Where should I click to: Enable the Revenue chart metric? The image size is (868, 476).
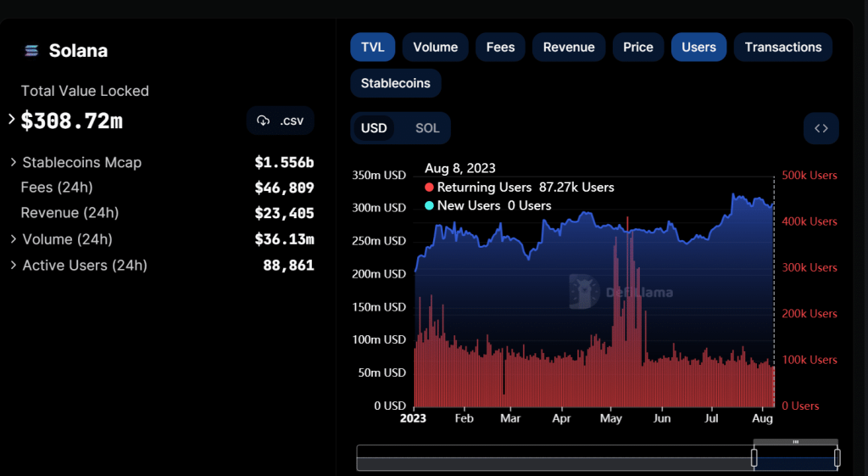pos(569,48)
